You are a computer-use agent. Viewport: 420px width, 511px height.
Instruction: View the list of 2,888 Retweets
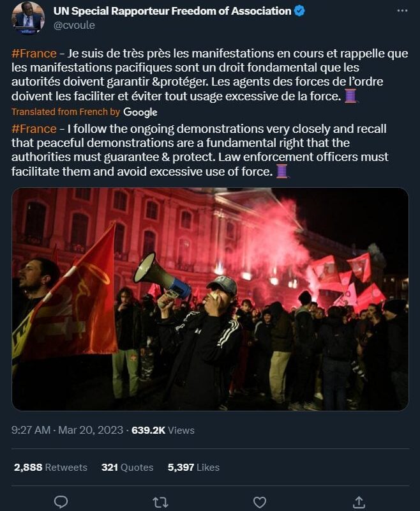click(x=50, y=468)
